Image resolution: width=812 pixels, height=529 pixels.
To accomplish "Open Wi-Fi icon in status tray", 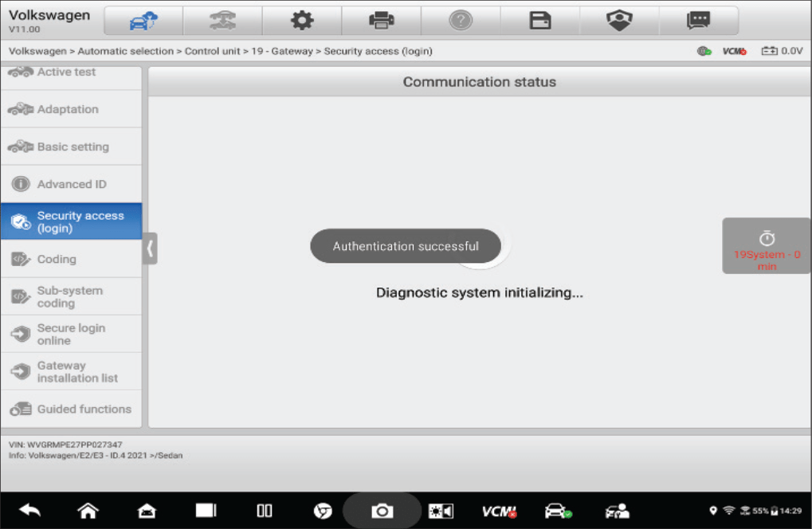I will 728,511.
